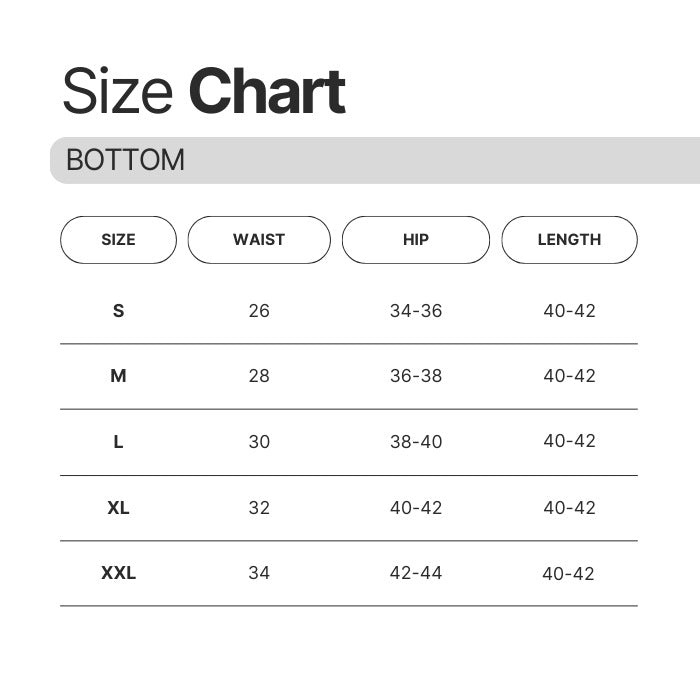The height and width of the screenshot is (700, 700).
Task: Click the HIP column header pill
Action: 416,240
